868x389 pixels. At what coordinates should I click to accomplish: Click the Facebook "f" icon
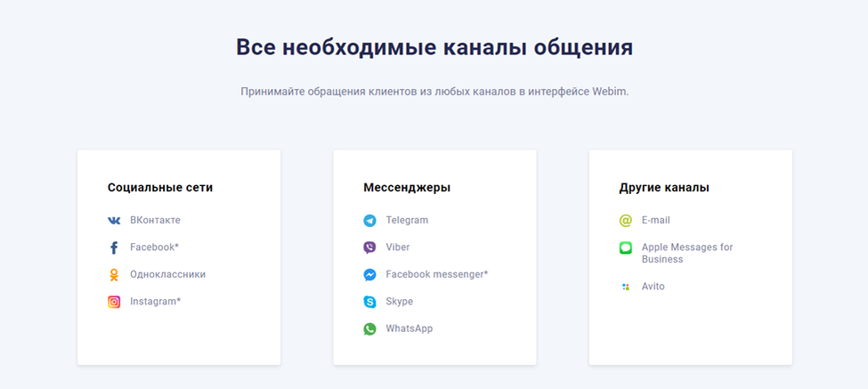tap(114, 247)
